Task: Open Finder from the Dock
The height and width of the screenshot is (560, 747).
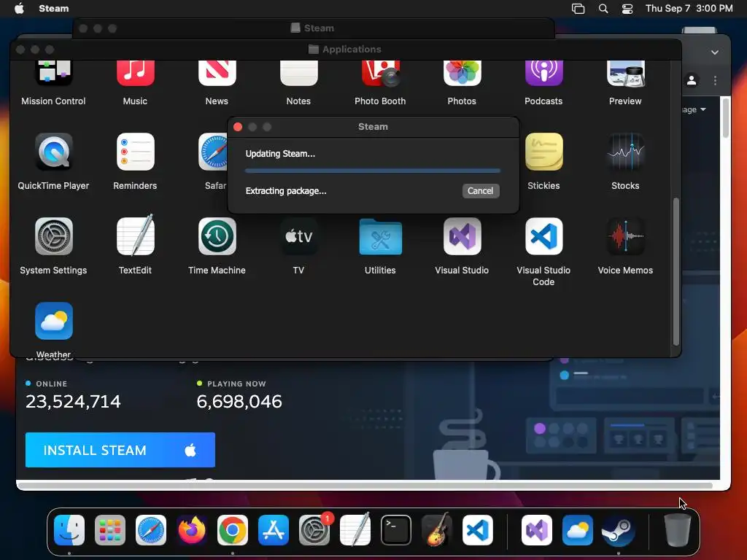Action: click(69, 530)
